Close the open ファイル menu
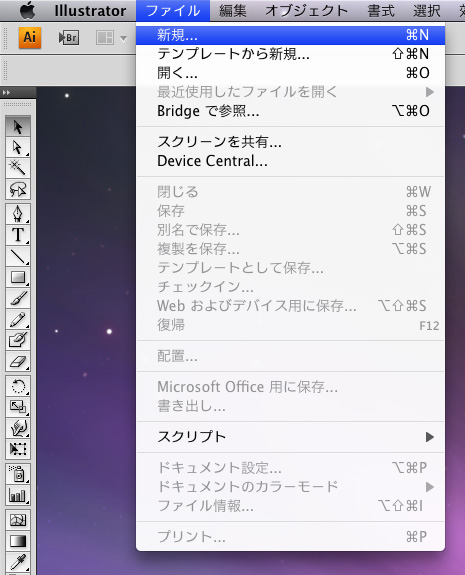 [173, 11]
